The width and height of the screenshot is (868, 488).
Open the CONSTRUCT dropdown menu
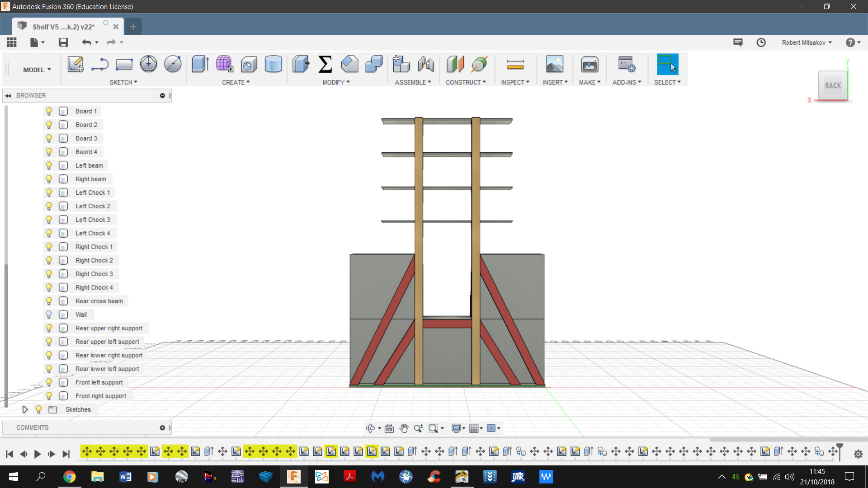pyautogui.click(x=466, y=82)
